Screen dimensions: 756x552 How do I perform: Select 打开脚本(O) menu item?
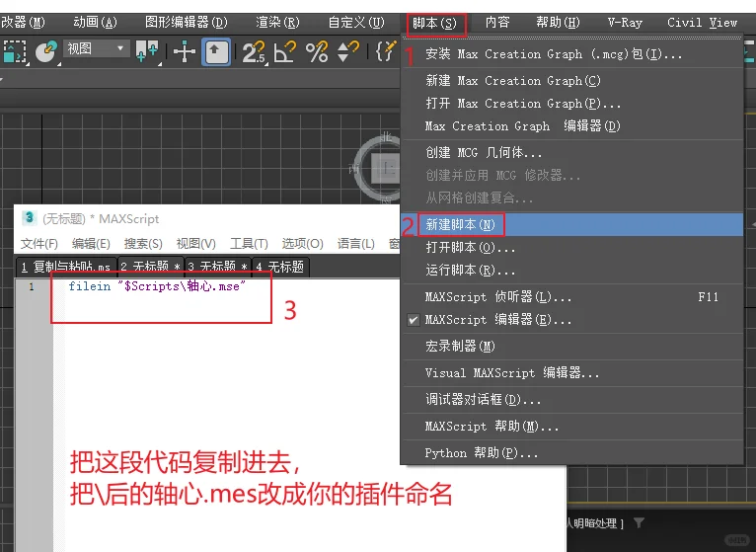pos(571,248)
